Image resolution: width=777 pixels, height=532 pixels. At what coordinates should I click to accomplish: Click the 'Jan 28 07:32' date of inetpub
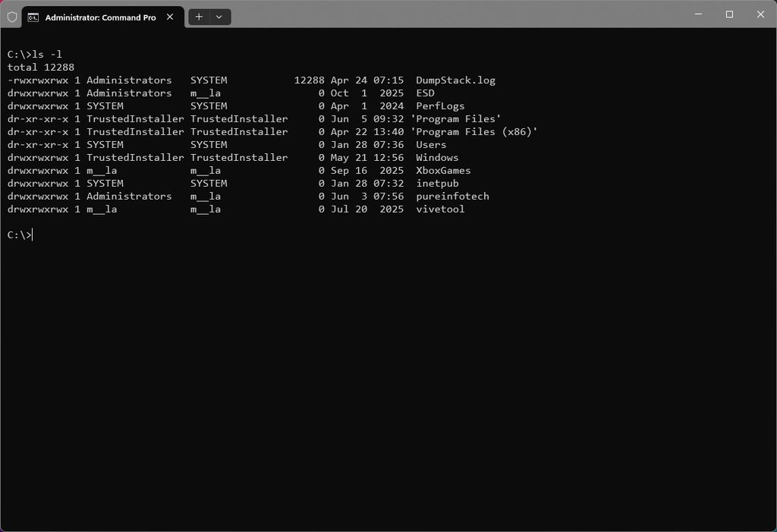[367, 184]
